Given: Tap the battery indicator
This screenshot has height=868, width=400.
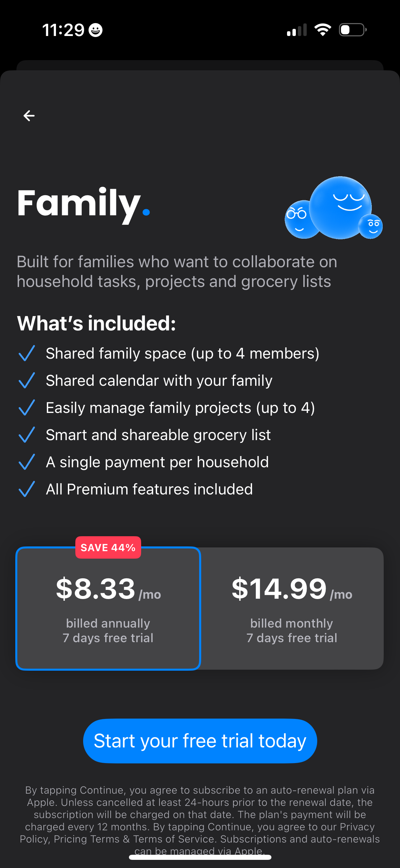Looking at the screenshot, I should click(352, 30).
